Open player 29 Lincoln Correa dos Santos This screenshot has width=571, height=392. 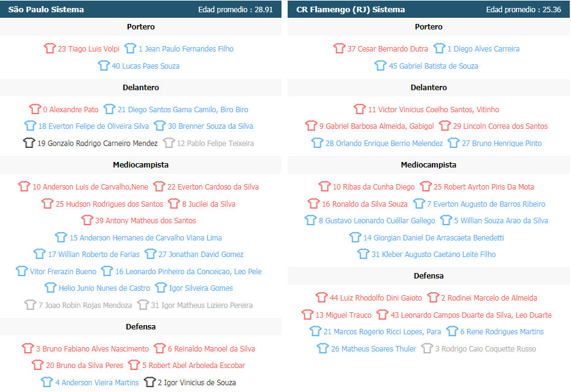coord(500,126)
